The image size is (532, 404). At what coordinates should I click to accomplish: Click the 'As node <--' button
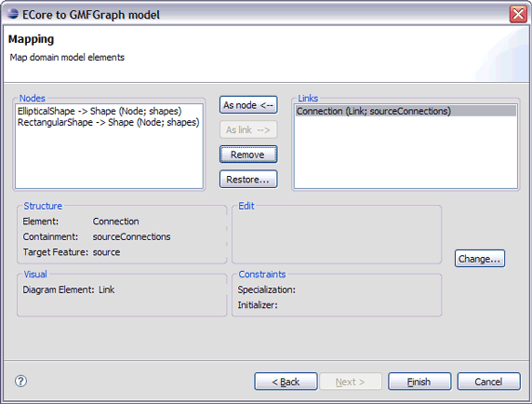coord(248,105)
